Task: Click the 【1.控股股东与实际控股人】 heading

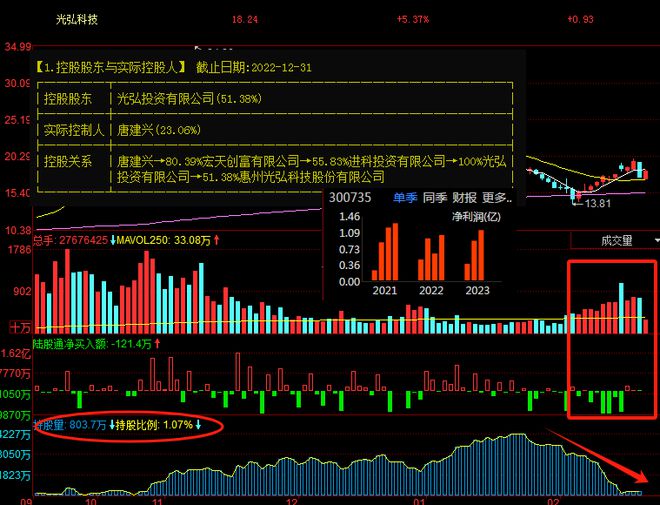Action: pyautogui.click(x=110, y=68)
